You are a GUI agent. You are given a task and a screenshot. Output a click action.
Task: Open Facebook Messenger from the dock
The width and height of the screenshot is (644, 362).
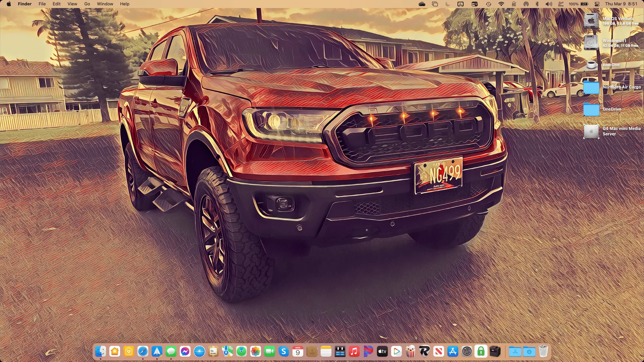[185, 351]
